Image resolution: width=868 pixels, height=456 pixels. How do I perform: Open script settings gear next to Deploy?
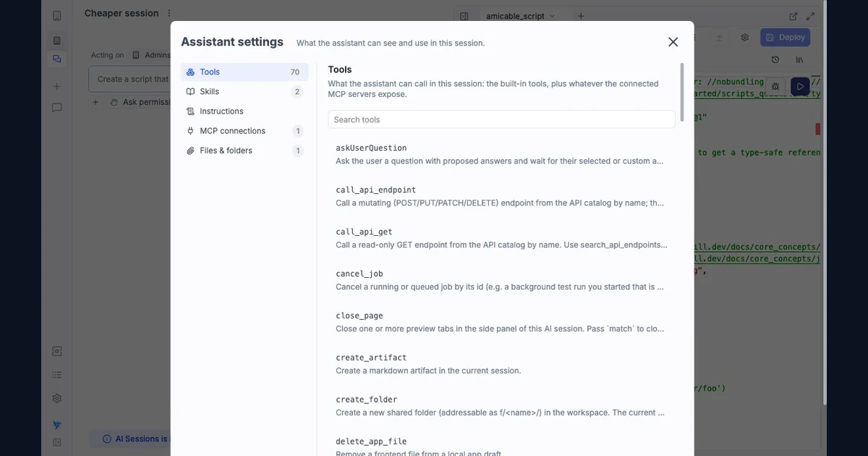point(745,37)
